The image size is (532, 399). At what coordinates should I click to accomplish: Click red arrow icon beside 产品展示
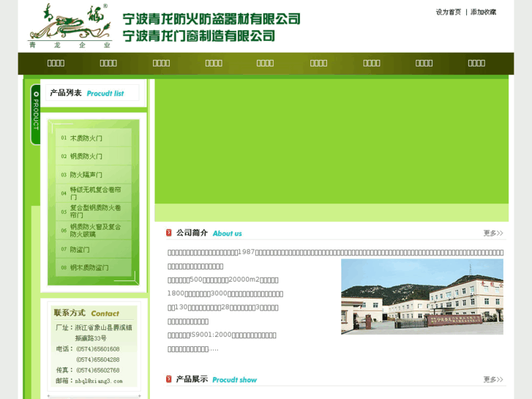pyautogui.click(x=168, y=379)
